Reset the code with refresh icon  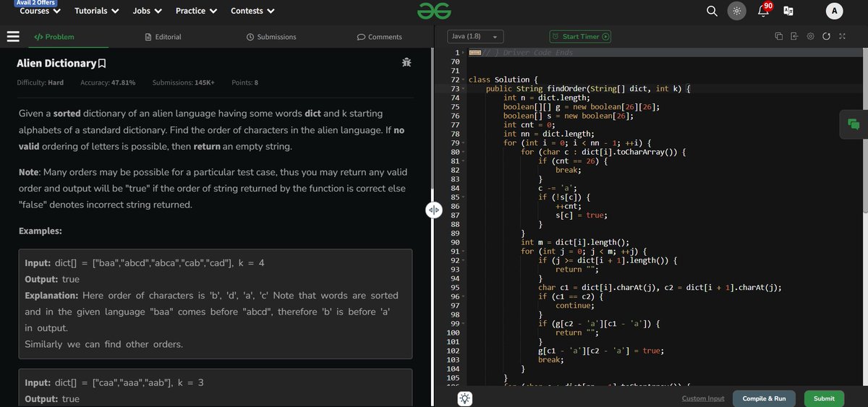tap(826, 36)
